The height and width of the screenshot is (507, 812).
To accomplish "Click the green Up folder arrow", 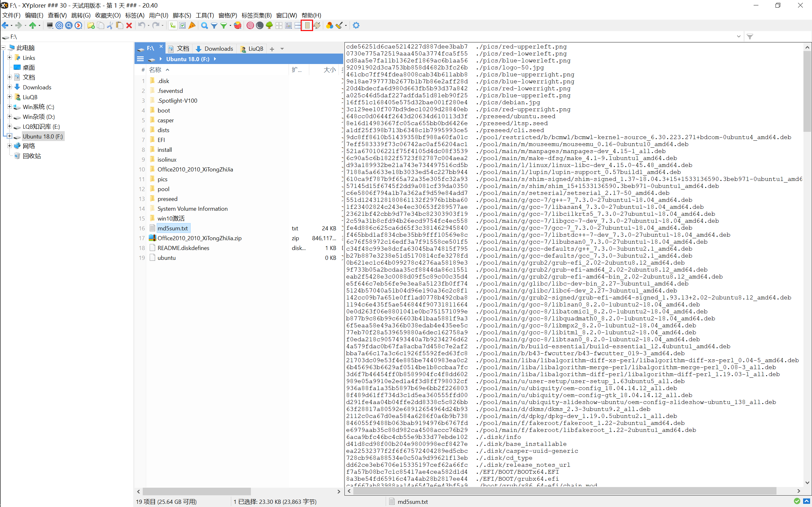I will click(32, 25).
